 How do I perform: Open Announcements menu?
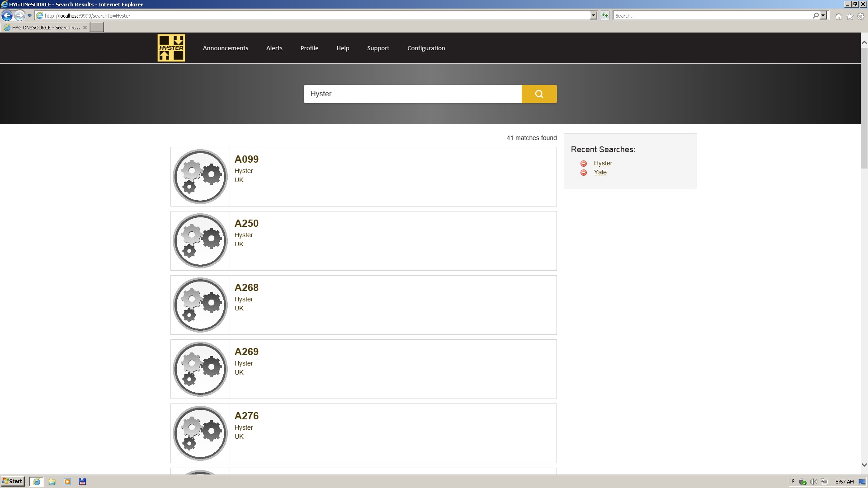click(225, 48)
